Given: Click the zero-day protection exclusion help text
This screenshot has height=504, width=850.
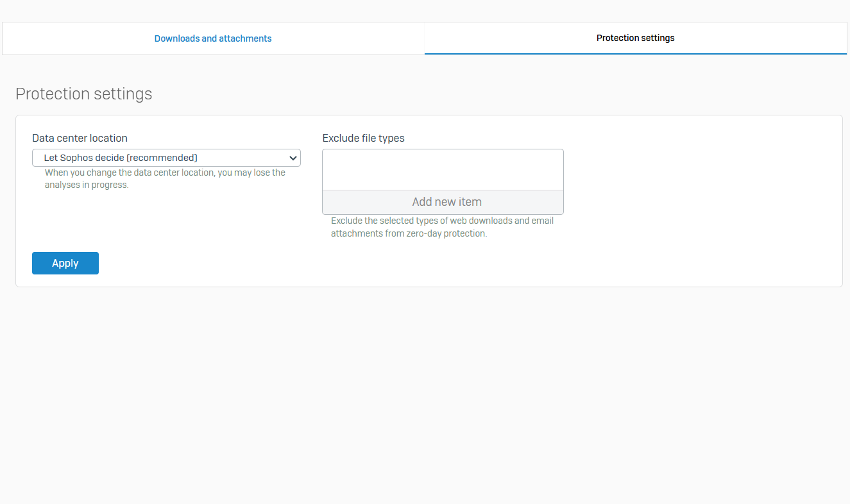Looking at the screenshot, I should point(442,227).
